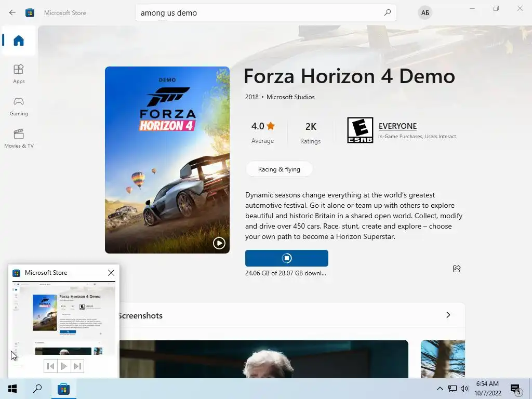The height and width of the screenshot is (399, 532).
Task: Click previous track button in taskbar preview
Action: pos(50,366)
